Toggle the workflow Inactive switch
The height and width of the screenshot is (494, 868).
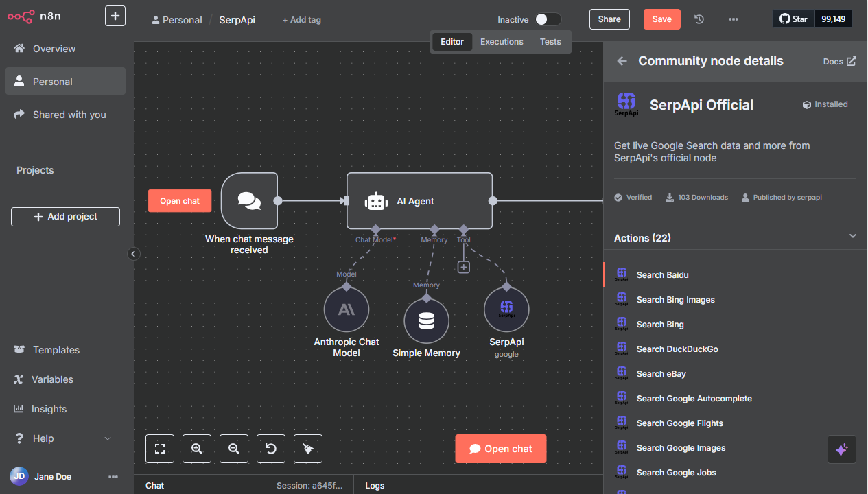pos(548,20)
